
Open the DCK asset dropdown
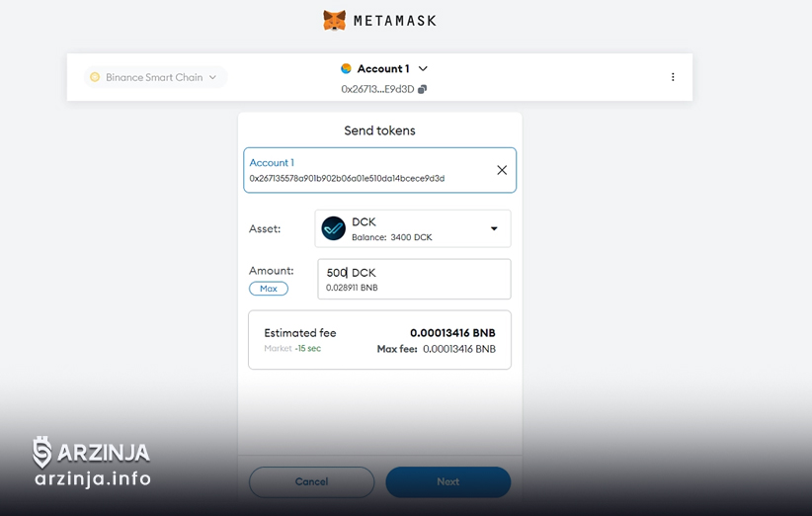tap(413, 228)
